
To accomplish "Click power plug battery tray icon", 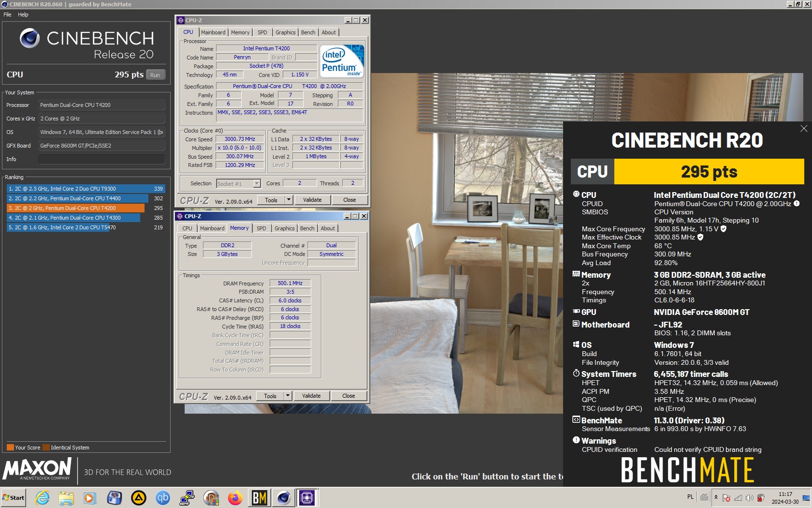I will click(x=761, y=497).
